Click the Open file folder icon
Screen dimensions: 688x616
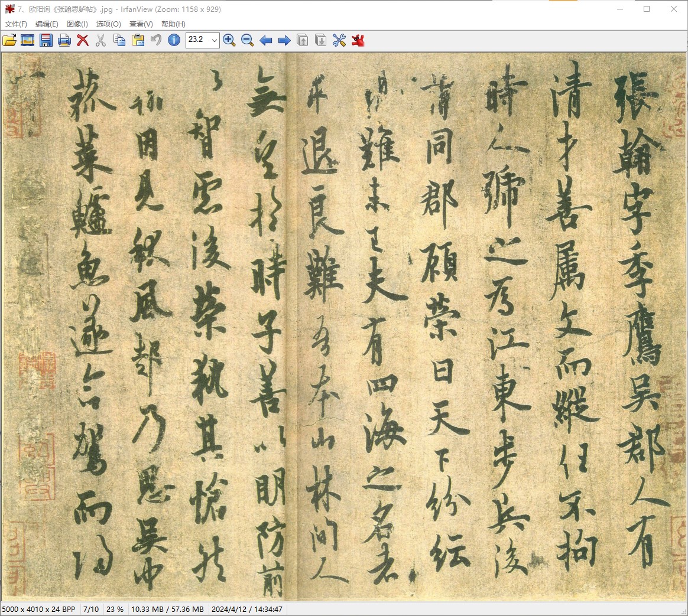point(9,40)
